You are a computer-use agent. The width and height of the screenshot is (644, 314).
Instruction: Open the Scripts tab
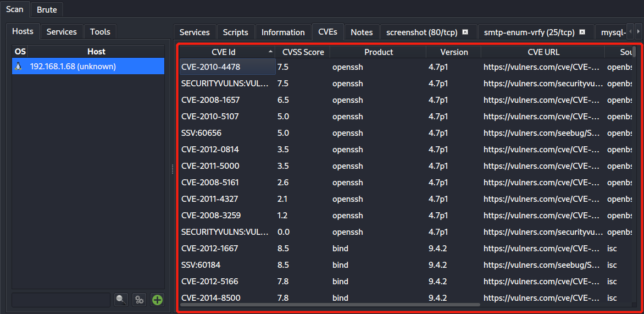(236, 32)
